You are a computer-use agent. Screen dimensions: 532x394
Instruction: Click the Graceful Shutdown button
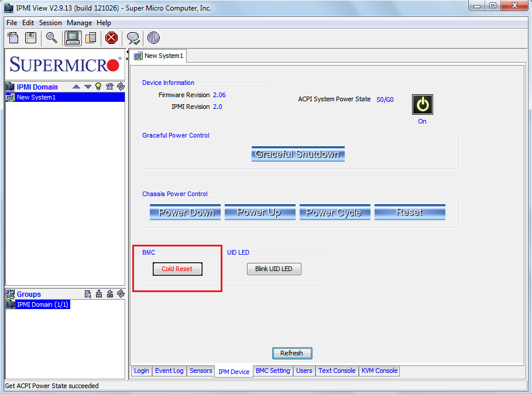[298, 154]
